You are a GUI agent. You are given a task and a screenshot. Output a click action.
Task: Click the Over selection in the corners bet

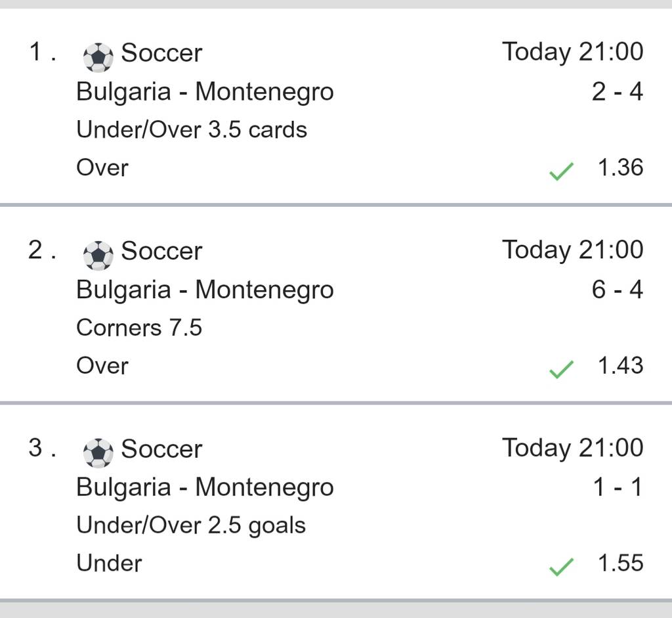[102, 365]
